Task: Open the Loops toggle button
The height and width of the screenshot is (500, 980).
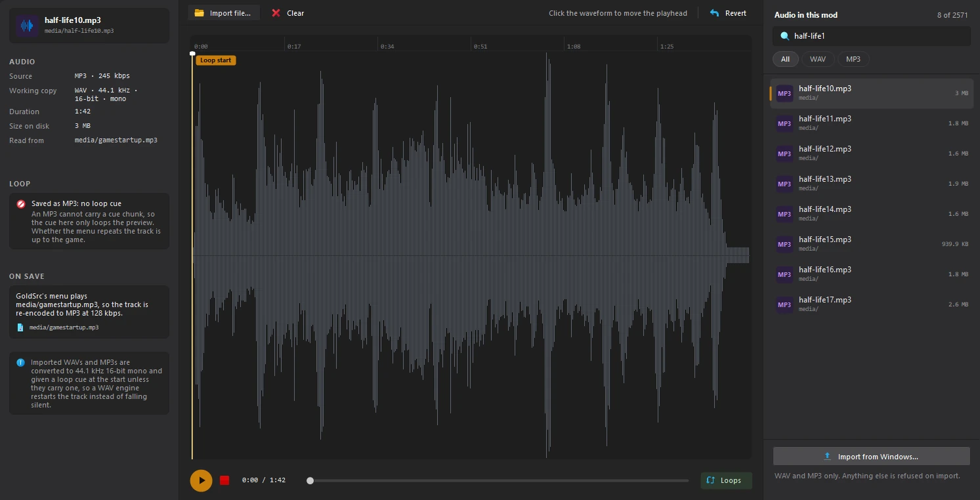Action: (726, 480)
